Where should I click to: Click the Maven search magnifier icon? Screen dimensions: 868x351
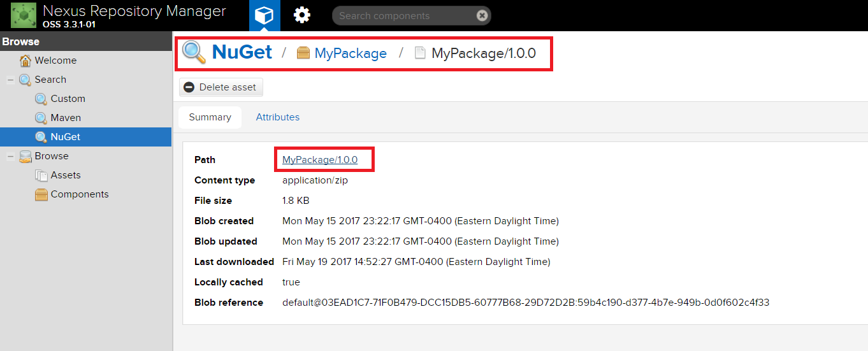coord(41,118)
